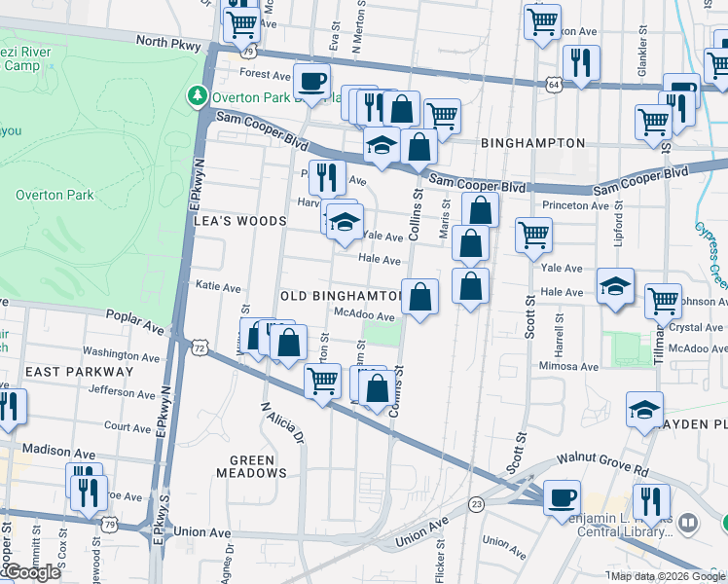Select the shopping bag marker by Old Binghamton label
Viewport: 728px width, 584px height.
pos(419,297)
